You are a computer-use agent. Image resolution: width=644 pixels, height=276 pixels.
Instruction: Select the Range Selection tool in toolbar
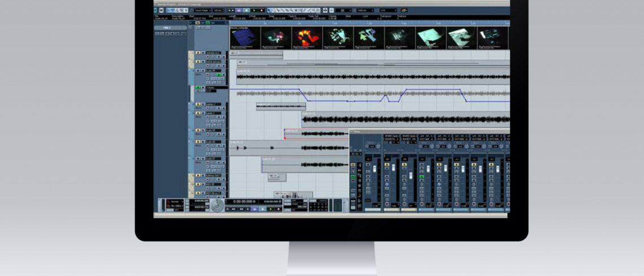(273, 10)
